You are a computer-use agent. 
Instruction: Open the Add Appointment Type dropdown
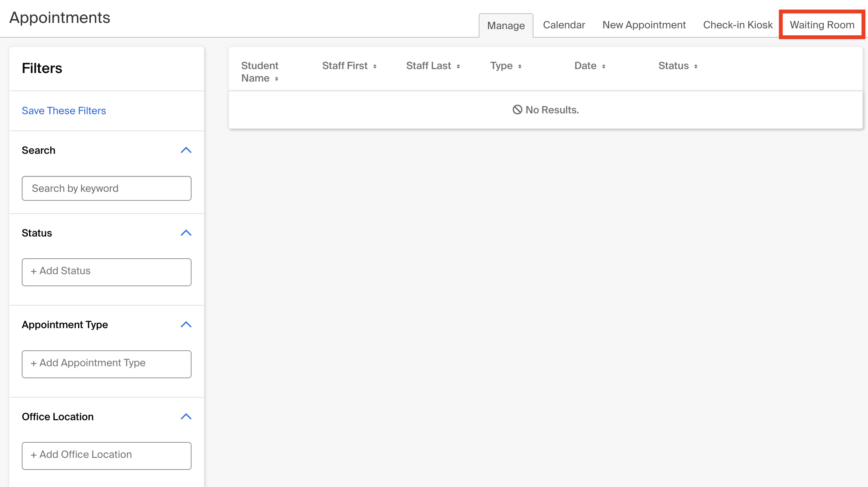point(106,364)
